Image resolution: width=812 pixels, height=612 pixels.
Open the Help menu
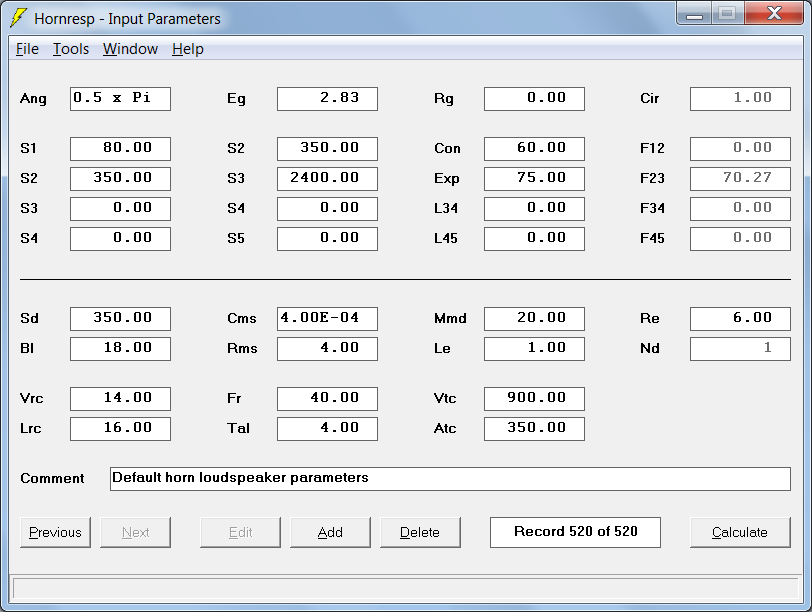pos(187,49)
